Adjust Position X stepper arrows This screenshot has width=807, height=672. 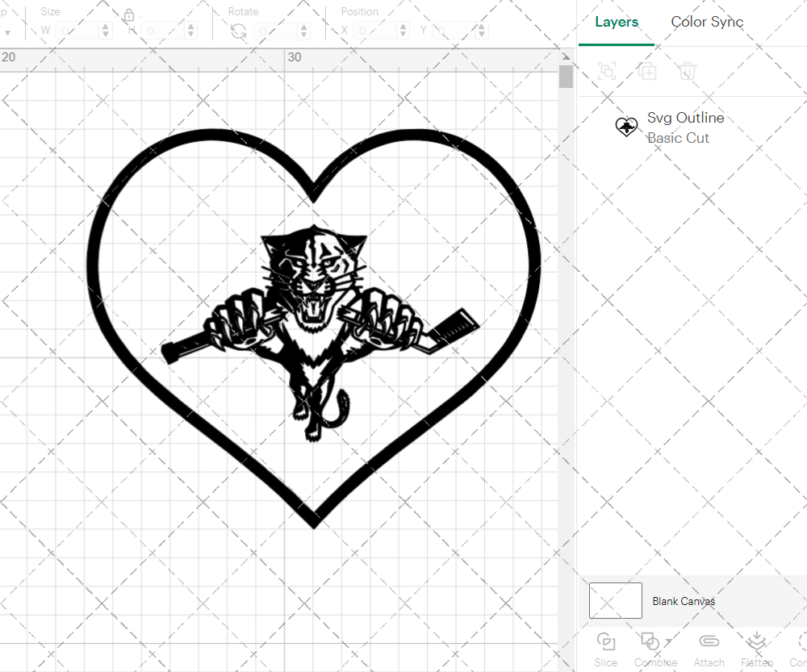pyautogui.click(x=403, y=31)
